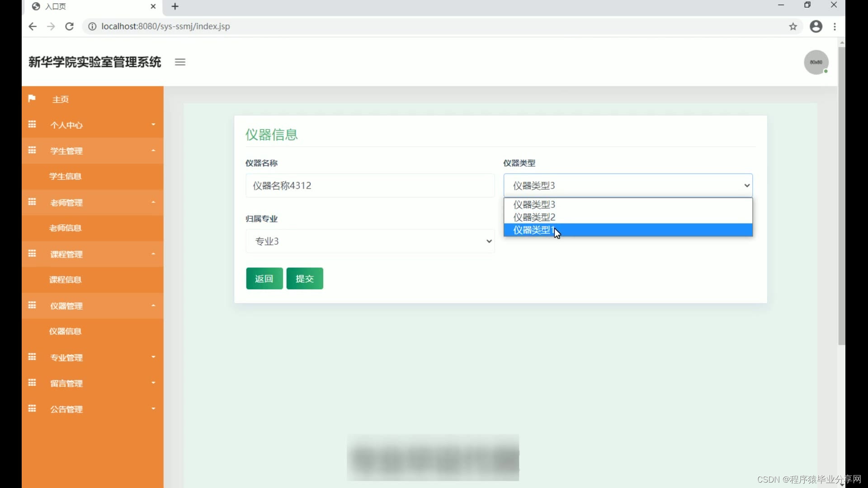
Task: Click the hamburger menu icon beside the title
Action: [x=180, y=62]
